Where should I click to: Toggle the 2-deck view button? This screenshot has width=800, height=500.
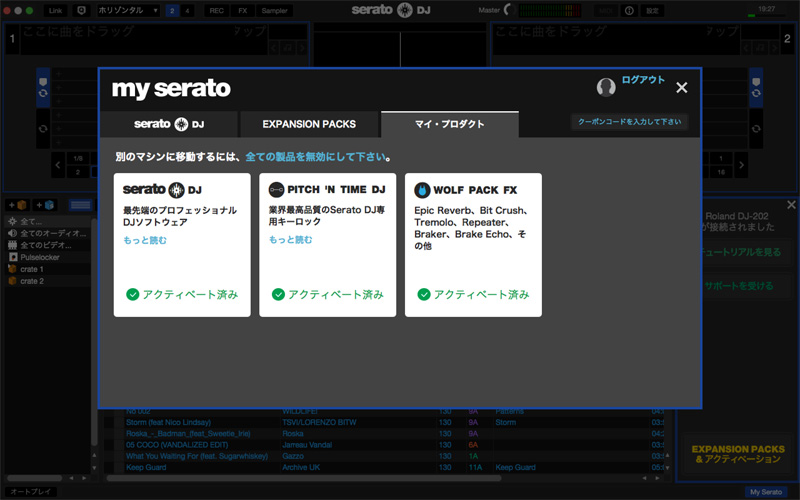(172, 10)
